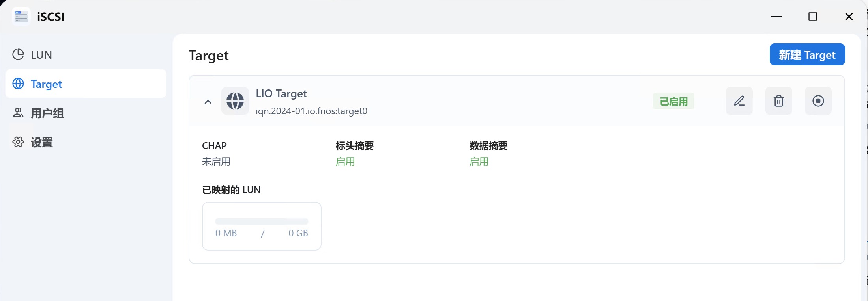
Task: Click the mapped LUN usage progress bar
Action: tap(262, 221)
